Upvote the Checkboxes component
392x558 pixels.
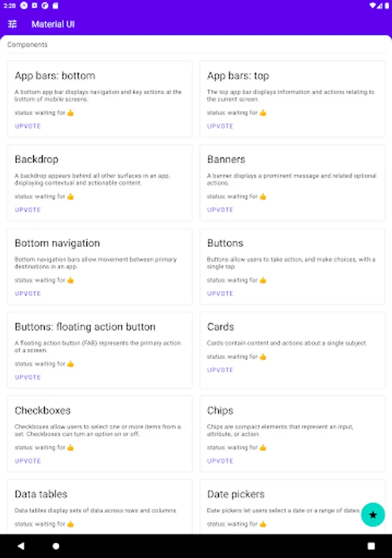(x=28, y=461)
